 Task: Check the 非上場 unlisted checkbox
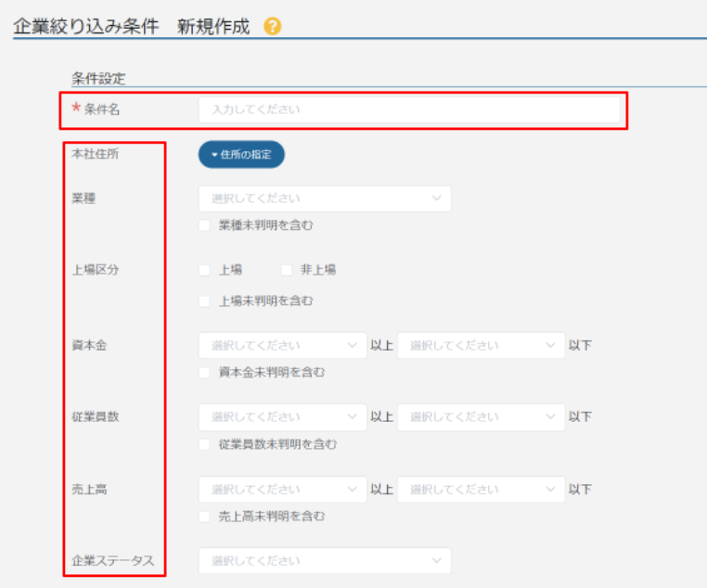(x=287, y=270)
